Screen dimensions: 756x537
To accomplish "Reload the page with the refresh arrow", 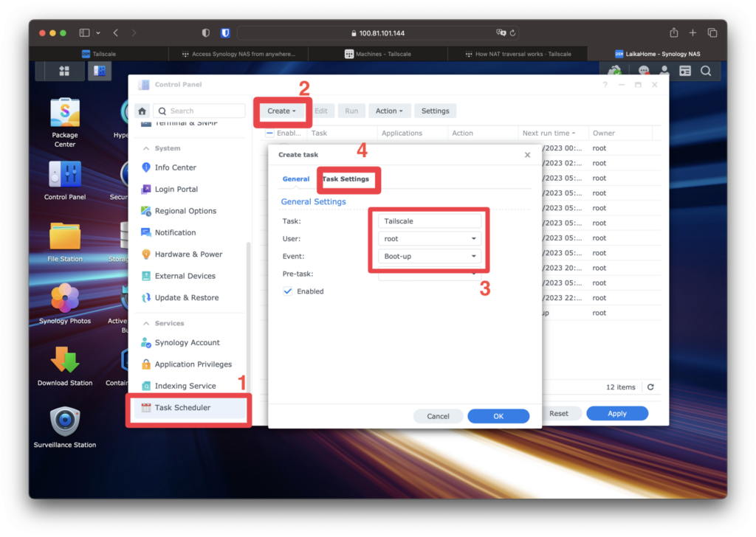I will pos(512,32).
